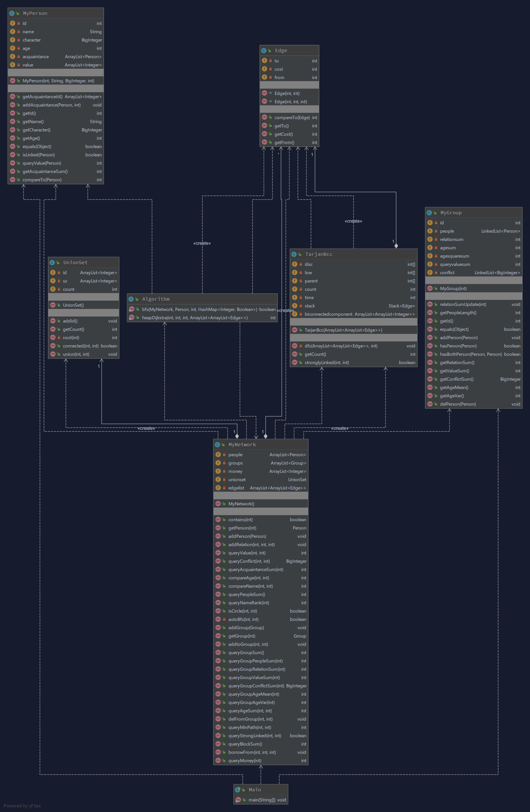The height and width of the screenshot is (812, 530).
Task: Click the create label above Algorithm
Action: coord(202,243)
